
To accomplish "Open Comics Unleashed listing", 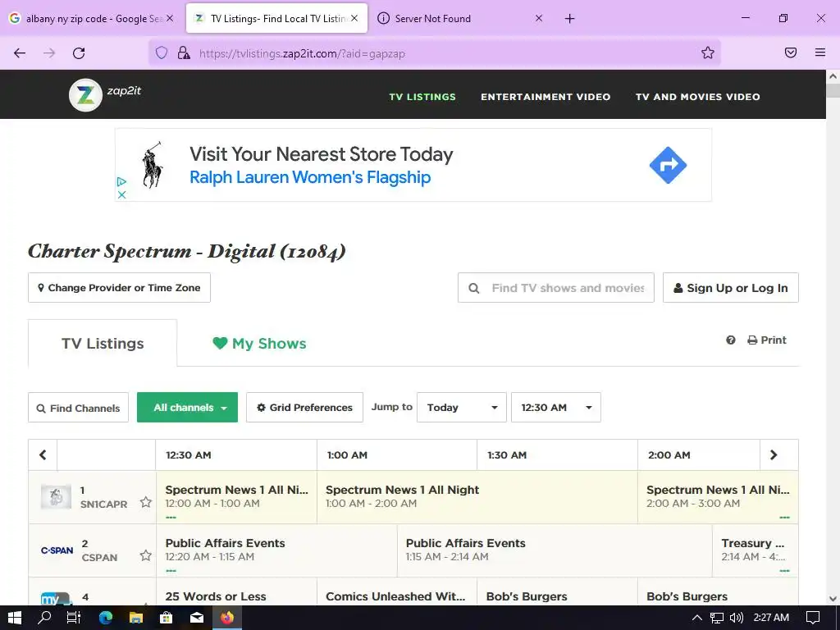I will point(397,591).
